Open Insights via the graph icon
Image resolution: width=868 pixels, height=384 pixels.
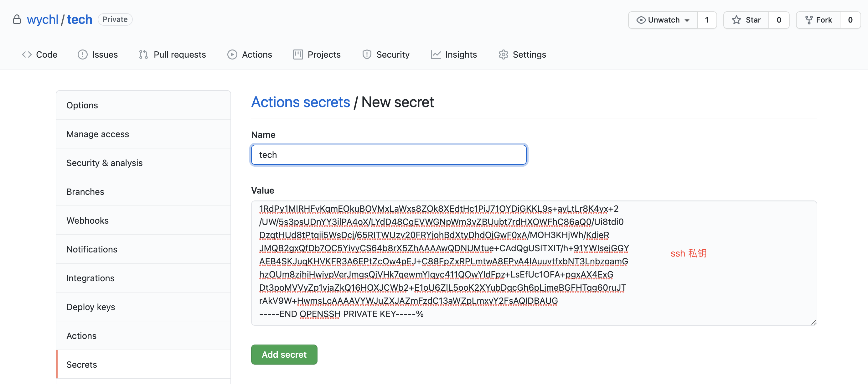point(435,54)
